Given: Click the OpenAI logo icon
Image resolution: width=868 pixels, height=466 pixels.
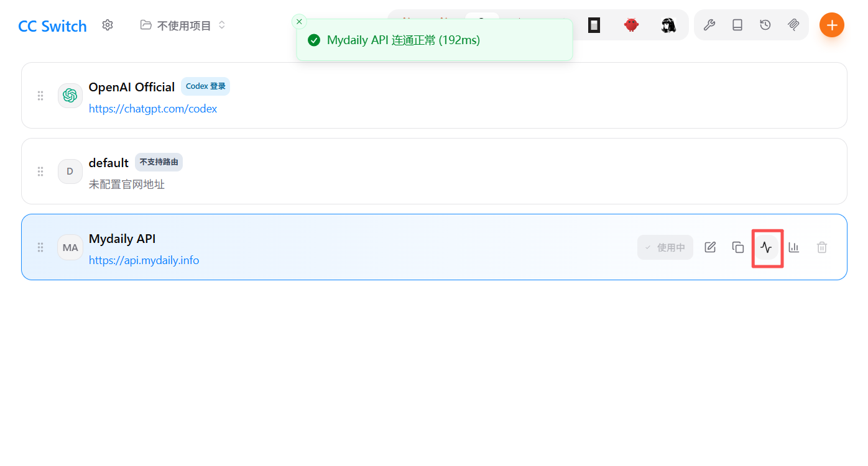Looking at the screenshot, I should [70, 96].
